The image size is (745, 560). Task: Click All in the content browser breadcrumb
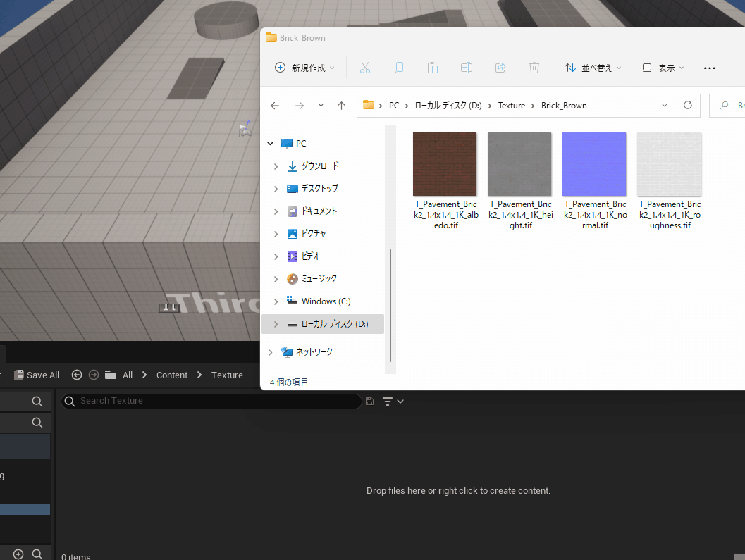coord(128,375)
